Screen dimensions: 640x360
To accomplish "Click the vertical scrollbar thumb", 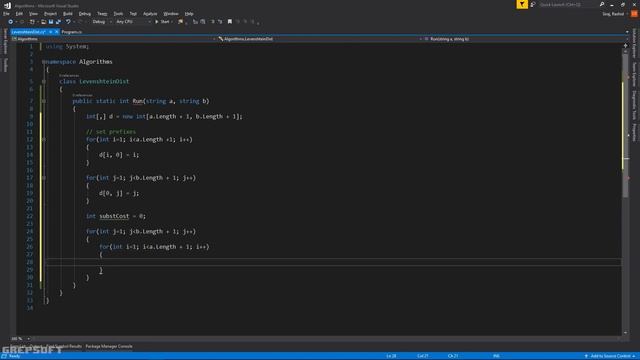I will pos(625,127).
